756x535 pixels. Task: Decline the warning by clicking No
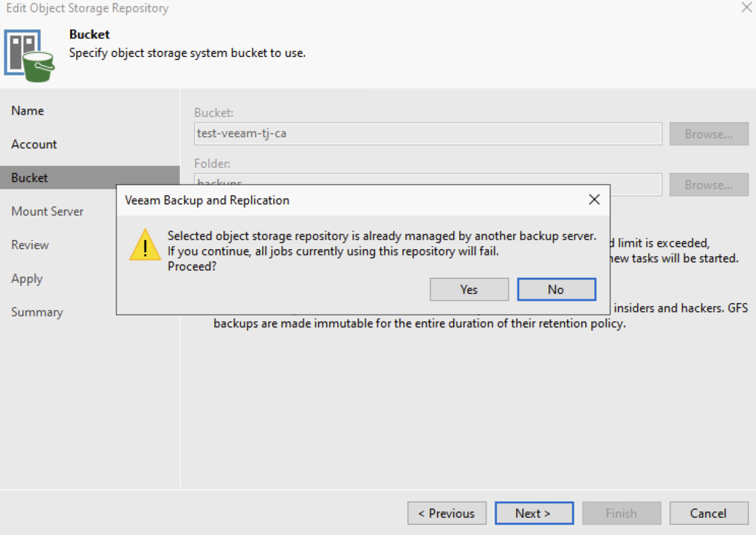point(556,290)
